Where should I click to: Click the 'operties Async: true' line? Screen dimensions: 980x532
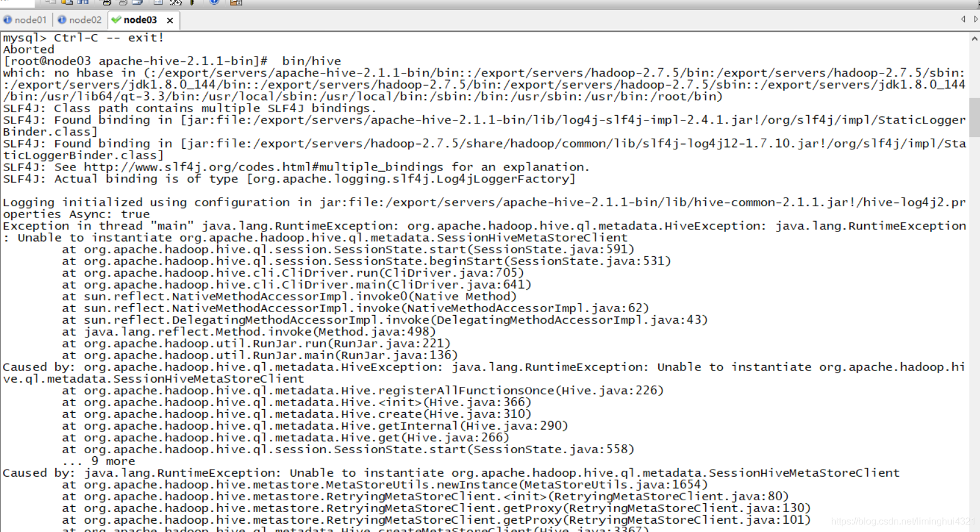coord(76,214)
